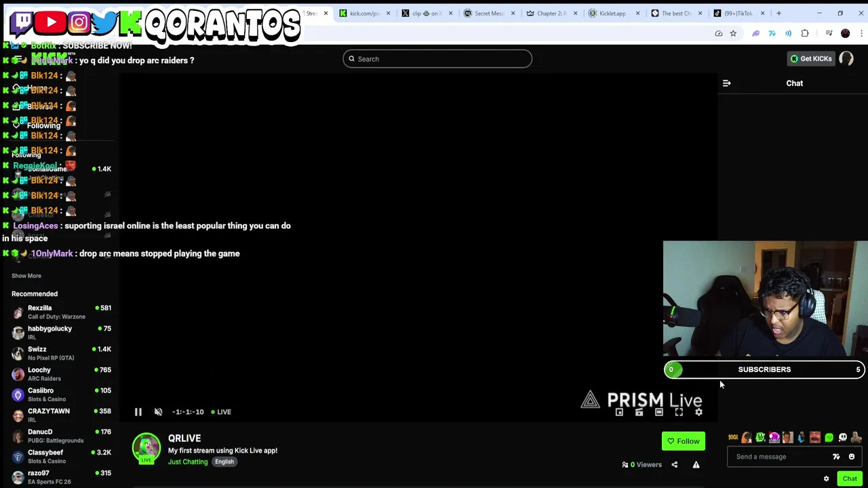Image resolution: width=868 pixels, height=488 pixels.
Task: Bookmark this page with star icon
Action: 733,33
